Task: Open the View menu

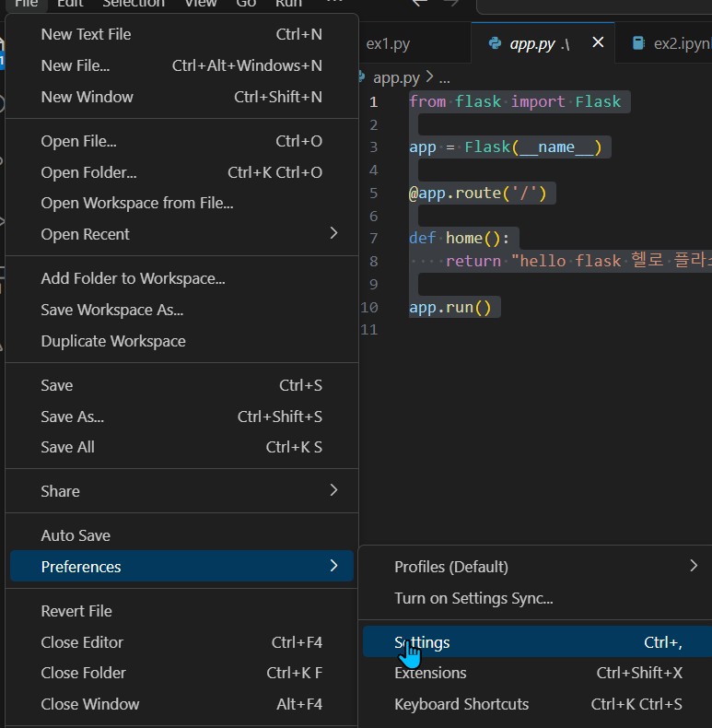Action: [201, 4]
